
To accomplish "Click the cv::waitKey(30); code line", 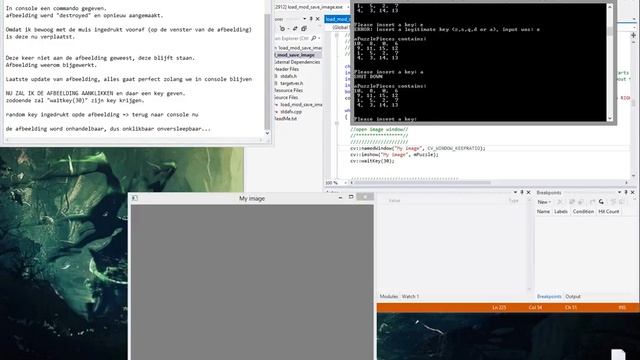I will pos(372,161).
